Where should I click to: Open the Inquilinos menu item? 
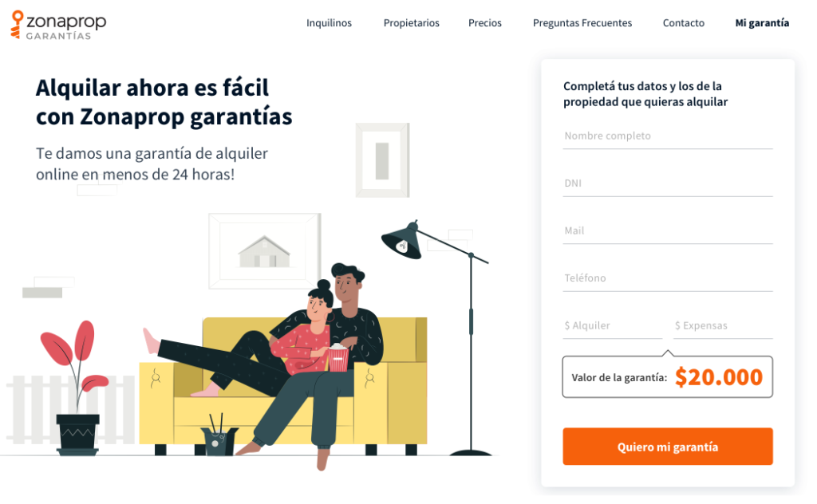click(x=329, y=23)
